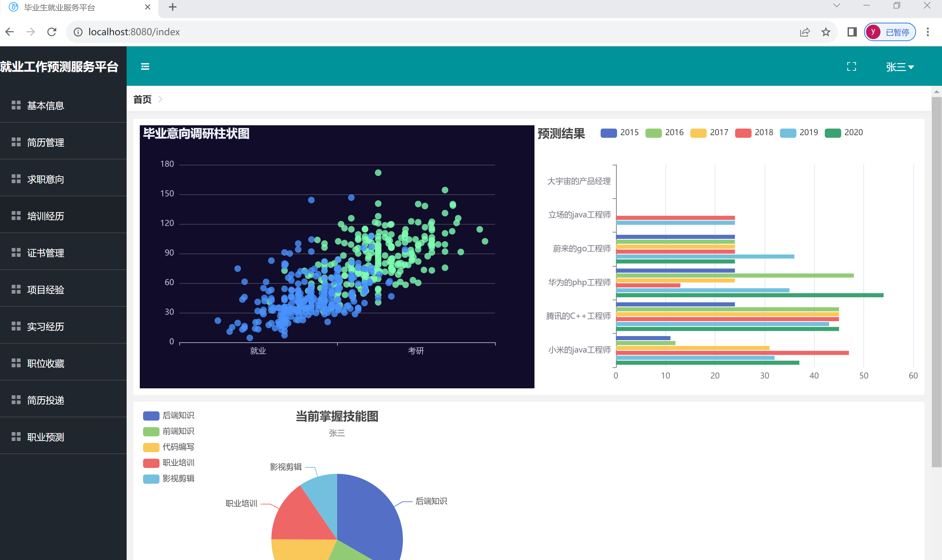Click the bookmark star in address bar
Viewport: 942px width, 560px height.
(826, 32)
